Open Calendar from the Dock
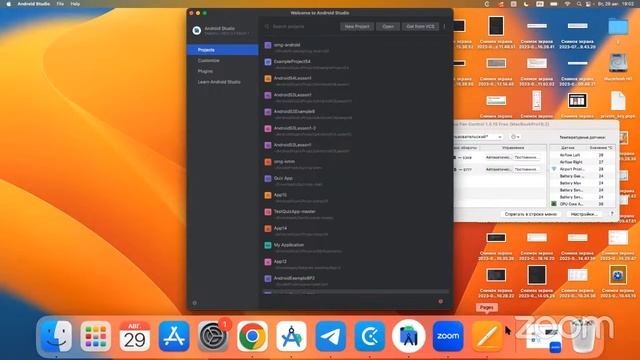The height and width of the screenshot is (360, 640). point(135,336)
